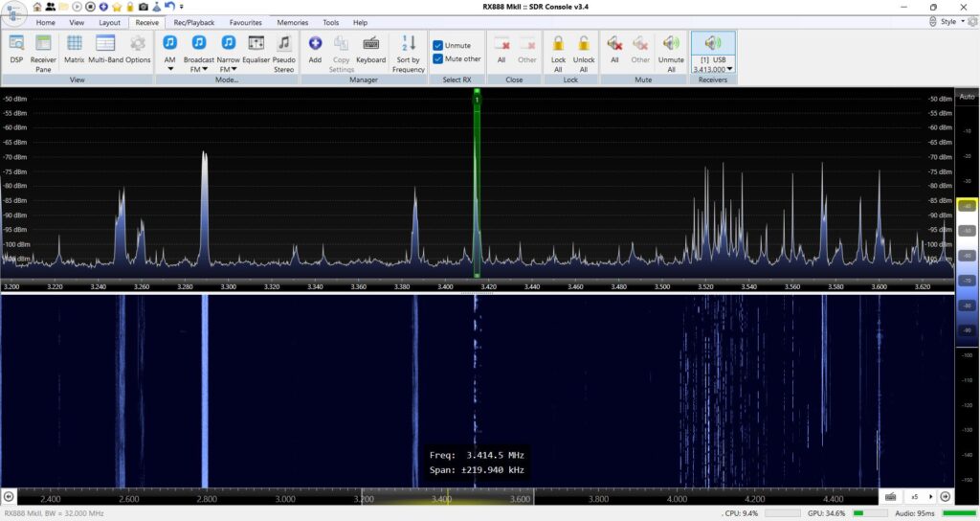The height and width of the screenshot is (521, 980).
Task: Click the 3.500 label on spectrum frequency axis
Action: pos(662,287)
